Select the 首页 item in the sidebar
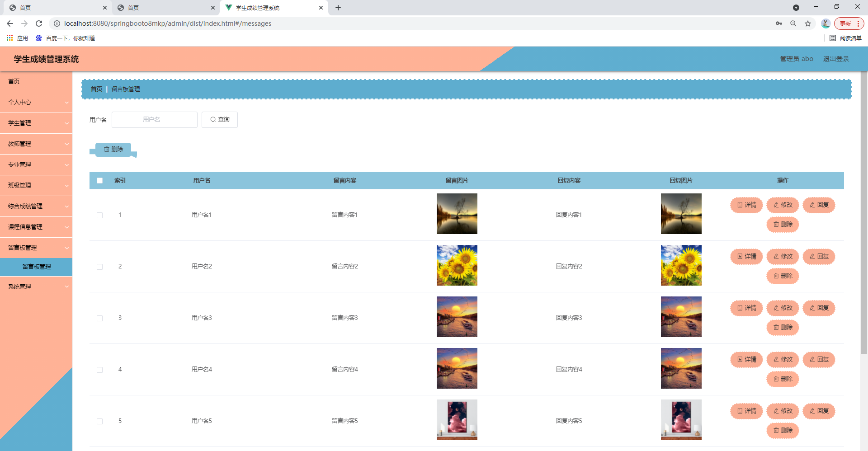Viewport: 868px width, 451px height. point(36,81)
